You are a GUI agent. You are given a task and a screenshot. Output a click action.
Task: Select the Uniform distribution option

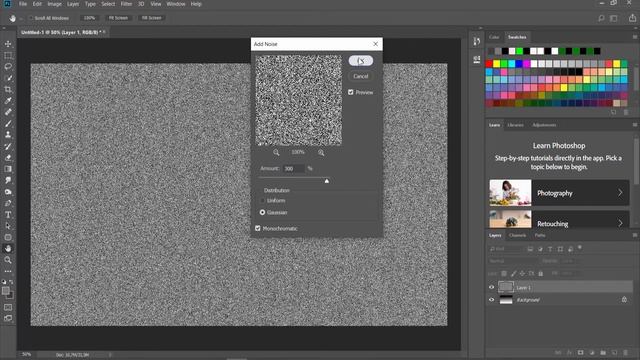(262, 200)
